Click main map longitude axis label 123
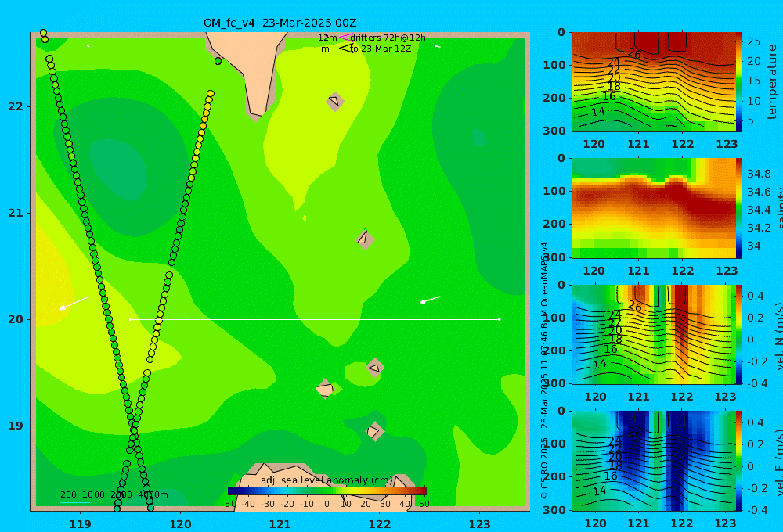Image resolution: width=783 pixels, height=532 pixels. 479,524
